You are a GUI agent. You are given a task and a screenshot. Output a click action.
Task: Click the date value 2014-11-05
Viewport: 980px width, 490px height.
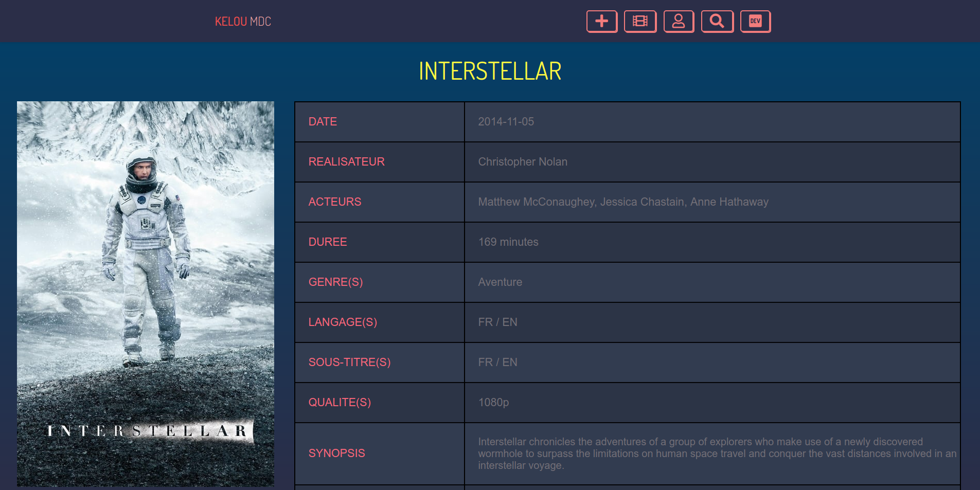pos(506,122)
